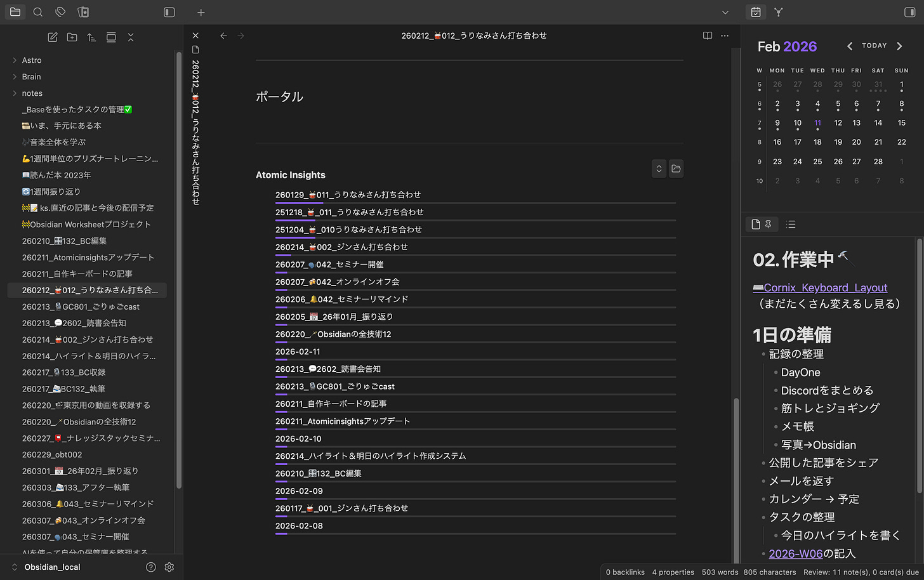Click the TODAY button in the calendar
Screen dimensions: 924x580
874,45
